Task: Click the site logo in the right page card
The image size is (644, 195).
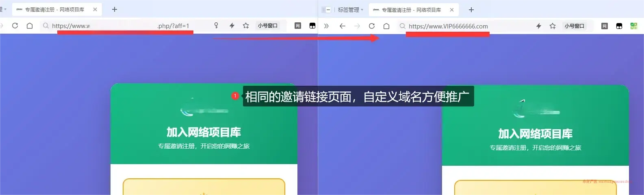Action: pos(536,110)
